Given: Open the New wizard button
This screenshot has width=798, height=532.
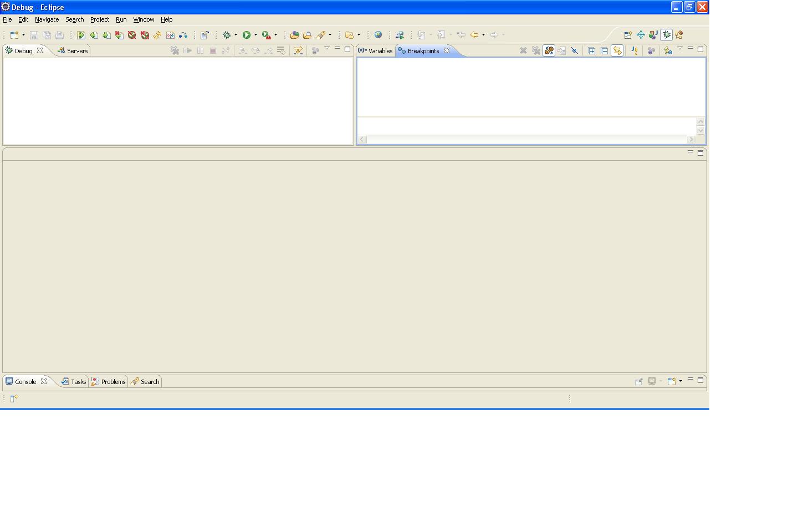Looking at the screenshot, I should [x=14, y=35].
